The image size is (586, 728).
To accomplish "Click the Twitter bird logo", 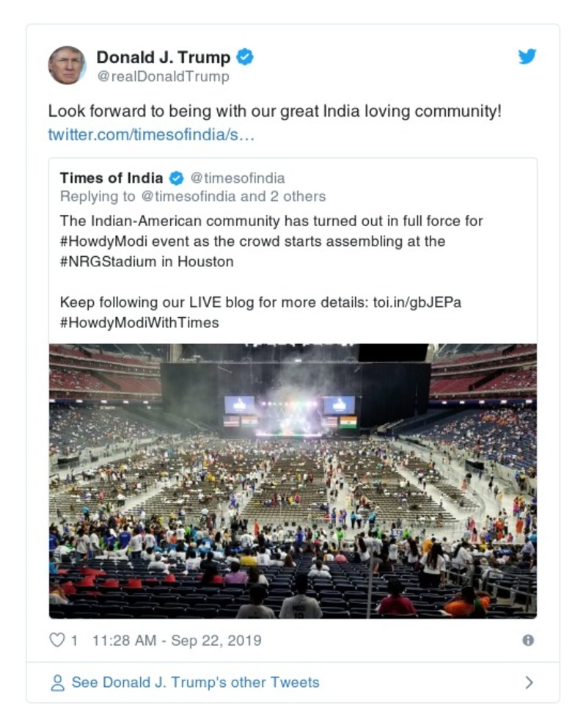I will [527, 57].
